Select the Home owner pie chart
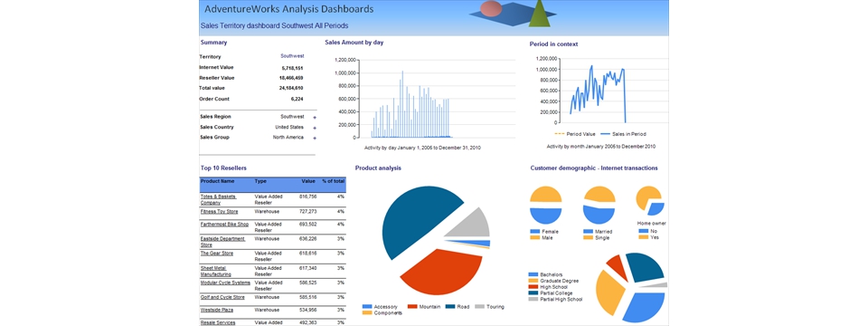The height and width of the screenshot is (326, 868). (650, 201)
